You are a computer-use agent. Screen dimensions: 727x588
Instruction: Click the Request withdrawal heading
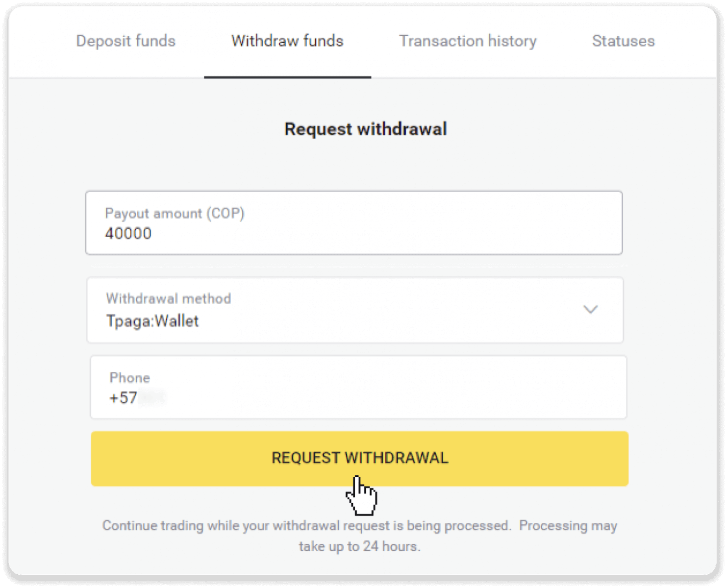pyautogui.click(x=365, y=128)
